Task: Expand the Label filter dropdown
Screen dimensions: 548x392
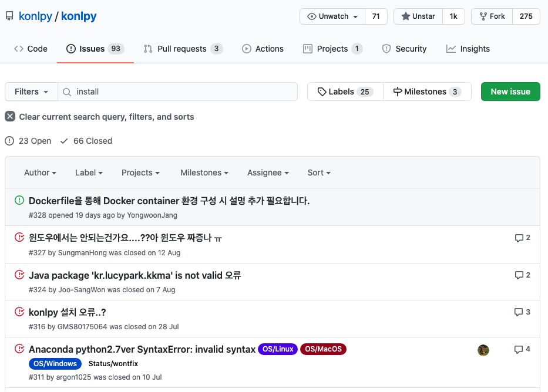Action: (x=89, y=173)
